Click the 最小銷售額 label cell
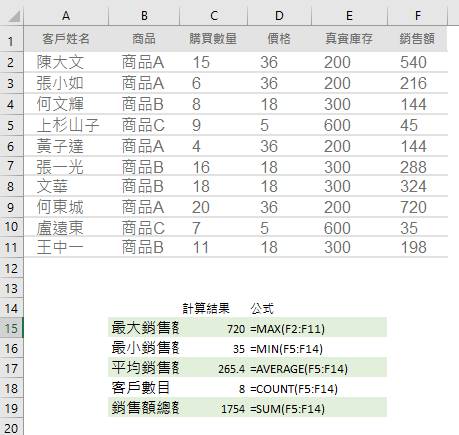 click(x=144, y=348)
